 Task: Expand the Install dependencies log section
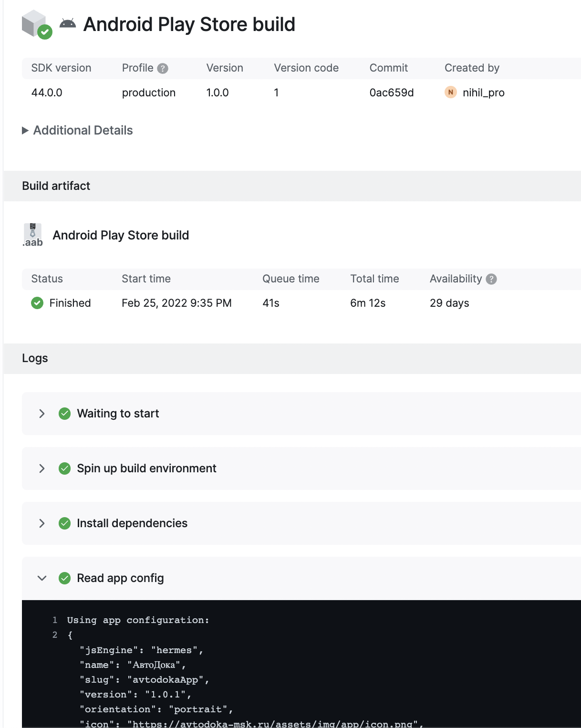tap(42, 523)
